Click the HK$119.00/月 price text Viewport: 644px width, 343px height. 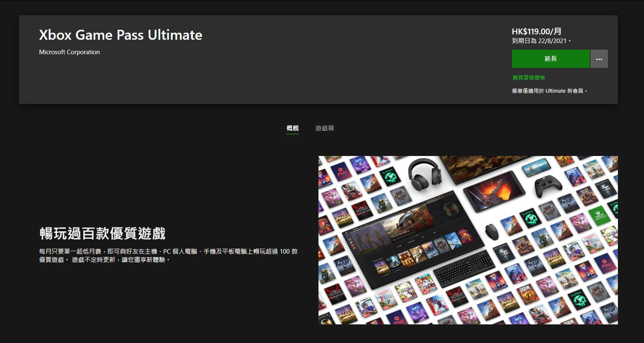click(x=536, y=31)
